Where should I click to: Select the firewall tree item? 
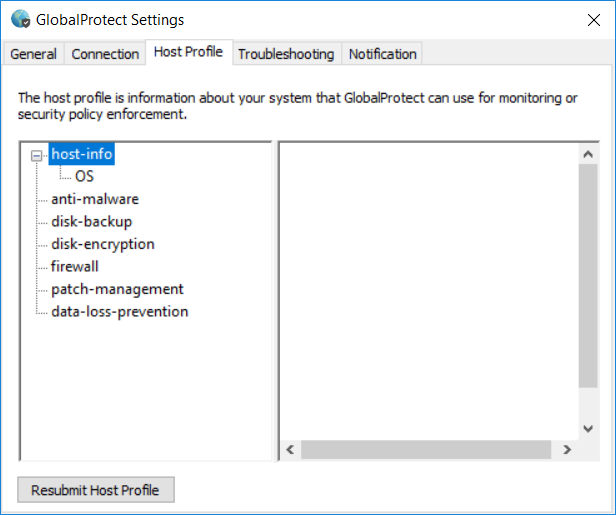(x=75, y=266)
